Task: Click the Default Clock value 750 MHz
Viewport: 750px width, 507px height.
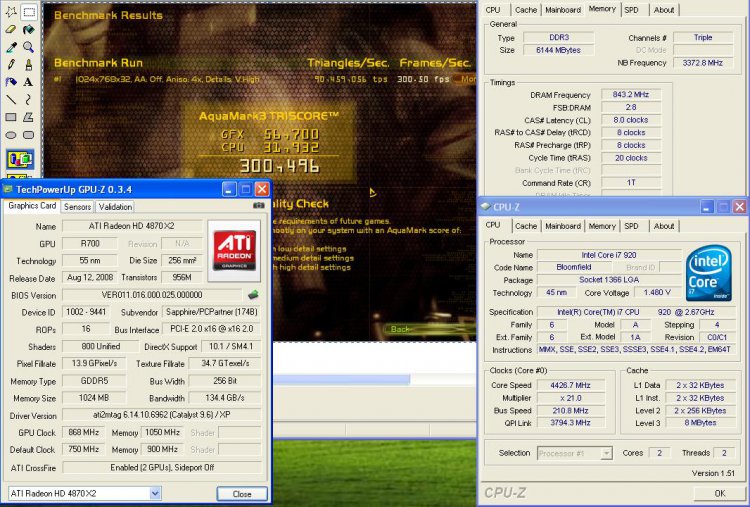Action: [84, 450]
